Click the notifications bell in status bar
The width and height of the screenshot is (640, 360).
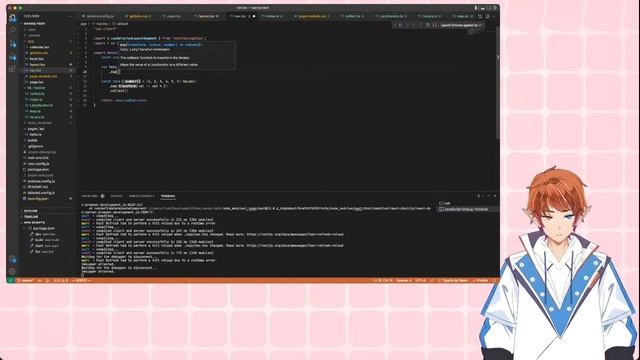point(494,280)
